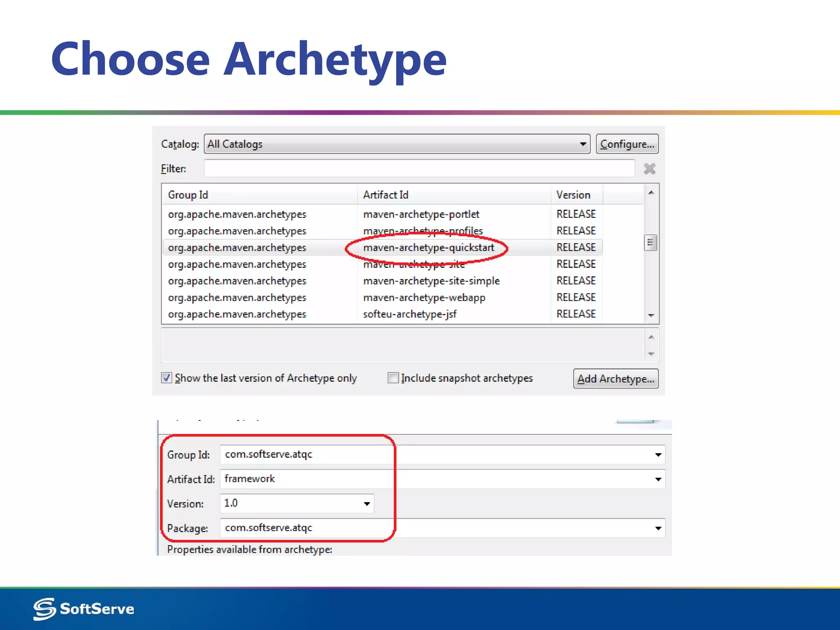Sort by the Version column header
The width and height of the screenshot is (840, 630).
coord(576,195)
